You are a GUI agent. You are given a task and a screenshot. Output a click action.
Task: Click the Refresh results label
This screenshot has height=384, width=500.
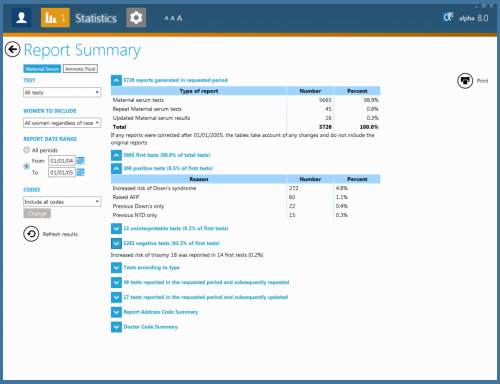(x=60, y=234)
